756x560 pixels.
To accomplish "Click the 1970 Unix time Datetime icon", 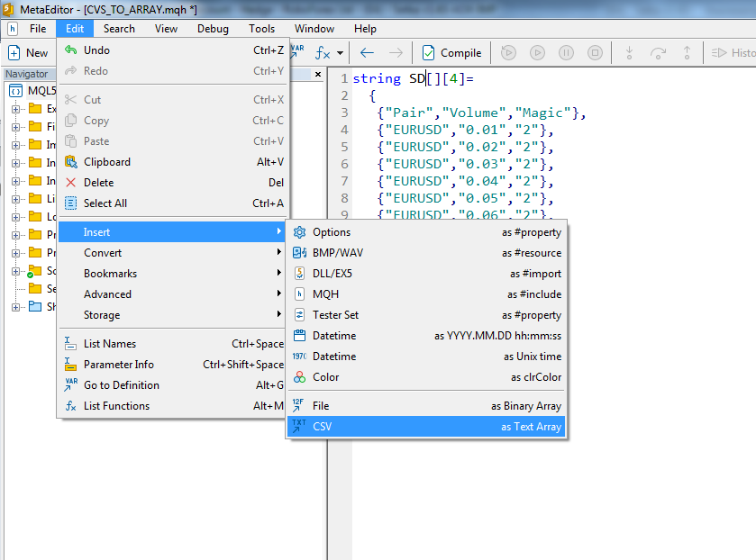I will click(299, 357).
